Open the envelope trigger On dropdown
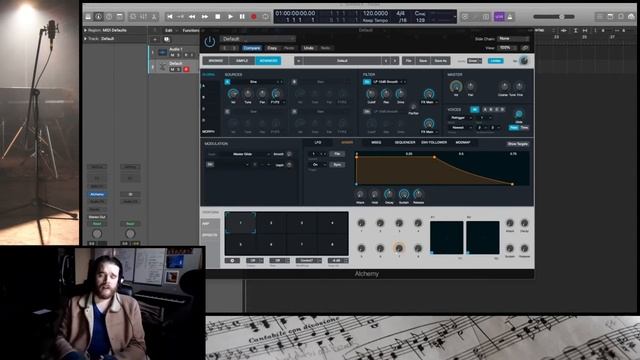The height and width of the screenshot is (360, 640). pos(317,164)
